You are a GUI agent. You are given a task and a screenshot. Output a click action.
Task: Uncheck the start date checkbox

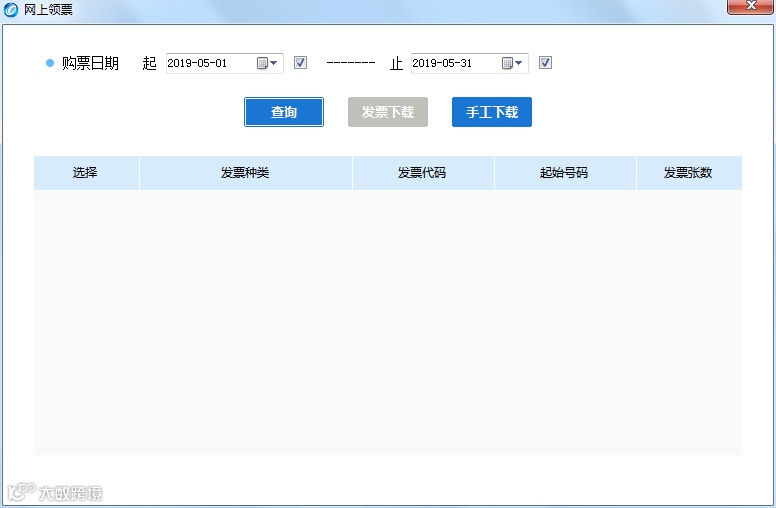[300, 62]
